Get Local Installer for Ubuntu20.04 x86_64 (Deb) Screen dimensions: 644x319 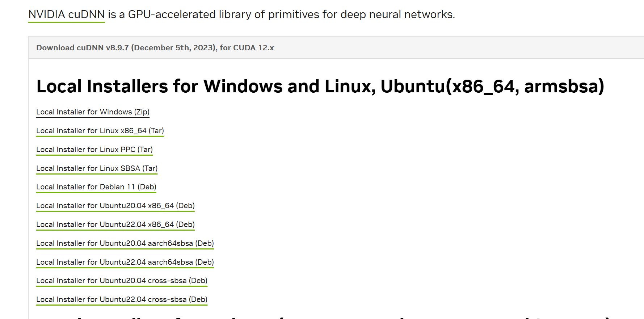click(x=115, y=206)
